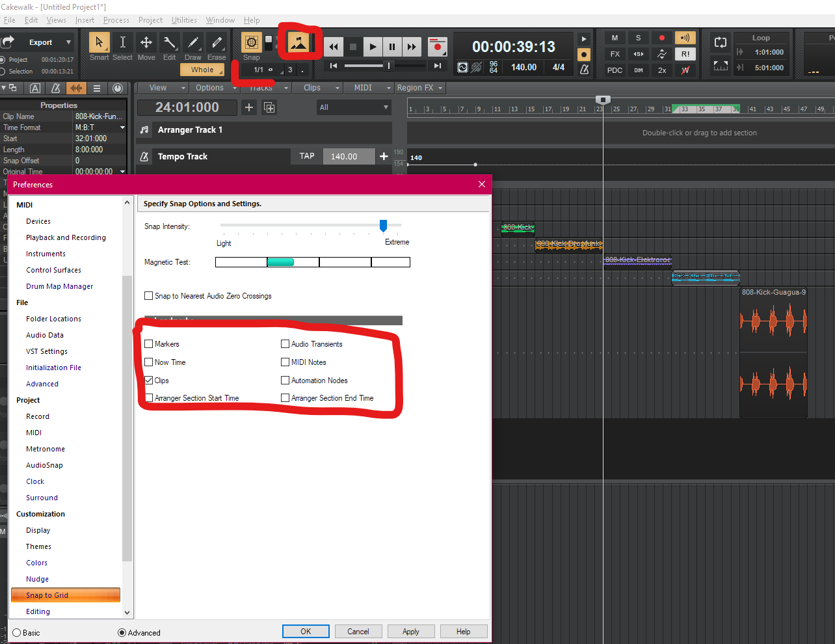Open the Views menu

(x=56, y=20)
